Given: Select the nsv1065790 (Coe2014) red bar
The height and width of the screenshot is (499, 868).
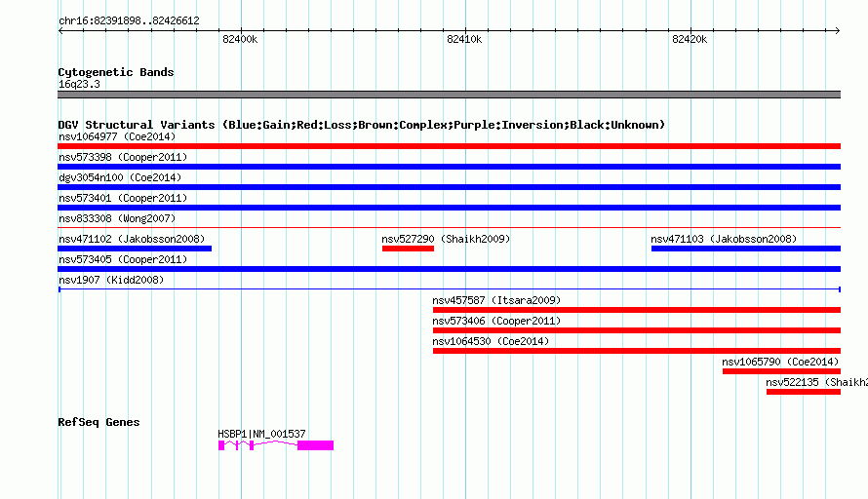Looking at the screenshot, I should [781, 371].
